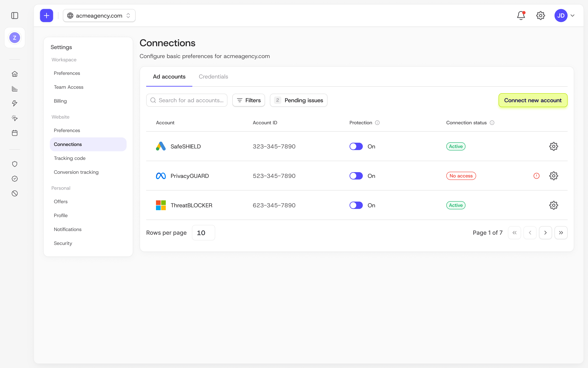Toggle protection for SafeSHIELD
Viewport: 588px width, 368px height.
point(356,147)
